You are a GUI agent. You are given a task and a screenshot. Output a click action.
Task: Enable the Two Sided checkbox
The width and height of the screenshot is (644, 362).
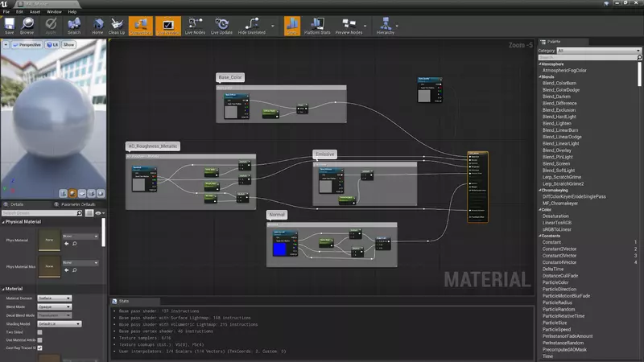39,332
